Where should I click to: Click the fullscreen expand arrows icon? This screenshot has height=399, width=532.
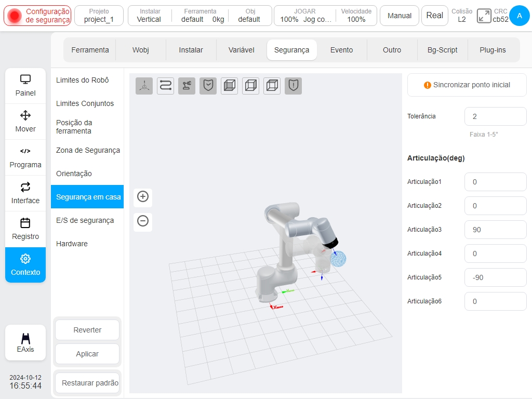(x=484, y=16)
